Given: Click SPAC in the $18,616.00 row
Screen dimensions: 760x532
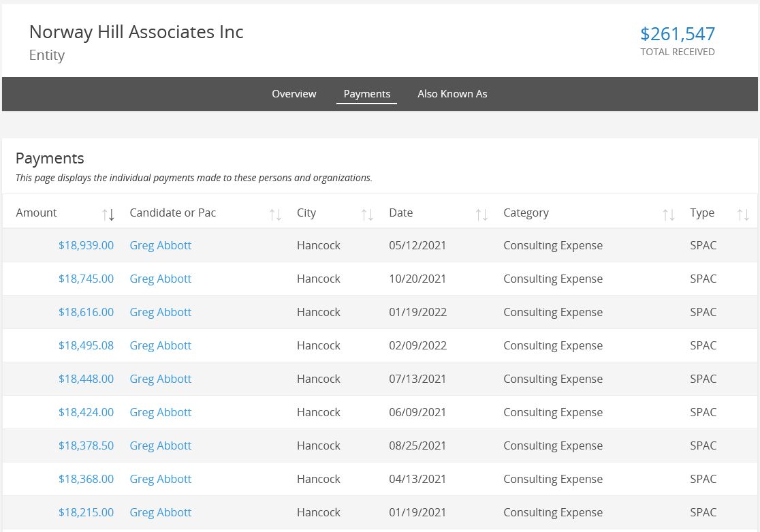Looking at the screenshot, I should [703, 312].
